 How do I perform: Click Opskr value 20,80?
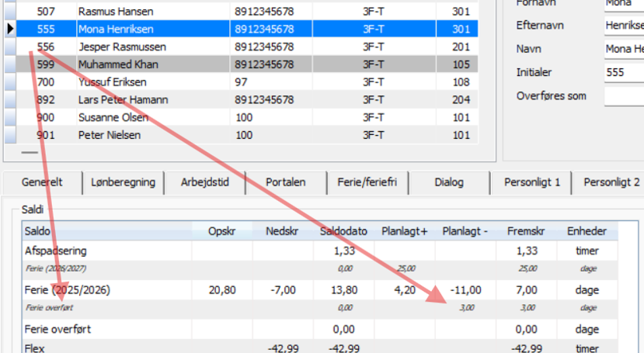[222, 290]
